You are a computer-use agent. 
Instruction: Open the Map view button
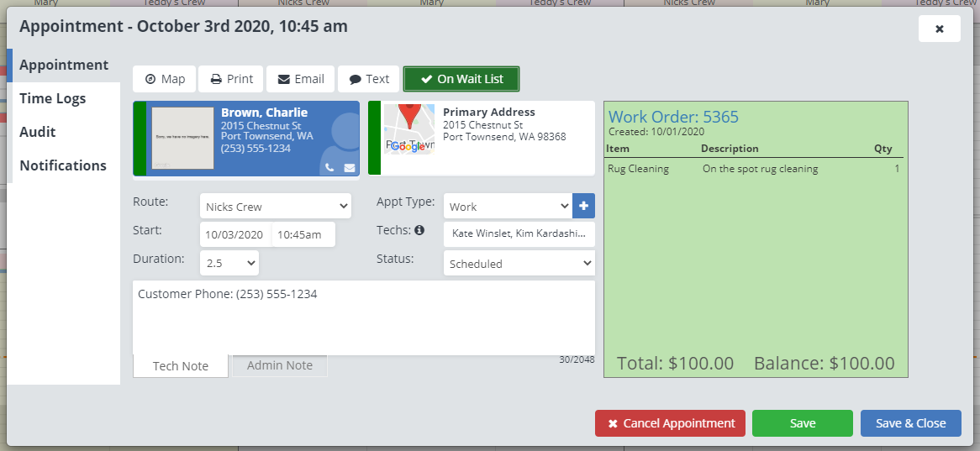pyautogui.click(x=165, y=79)
